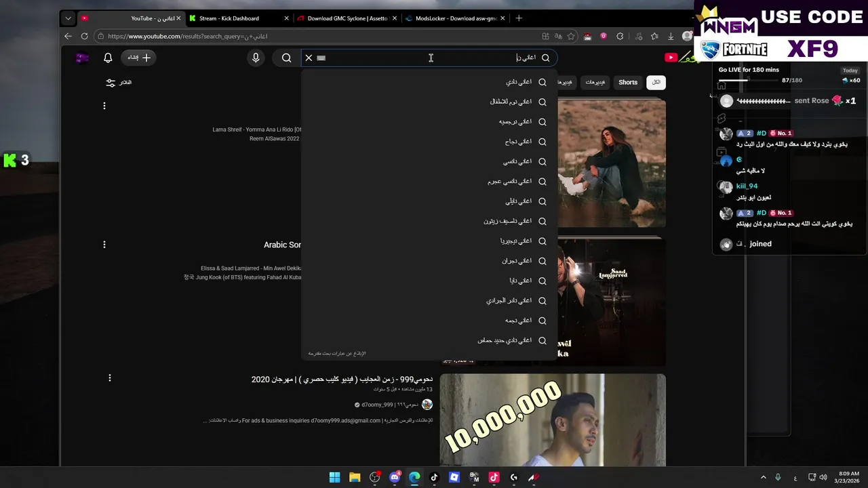Open options menu for دحومي999 video
This screenshot has width=868, height=488.
tap(109, 378)
